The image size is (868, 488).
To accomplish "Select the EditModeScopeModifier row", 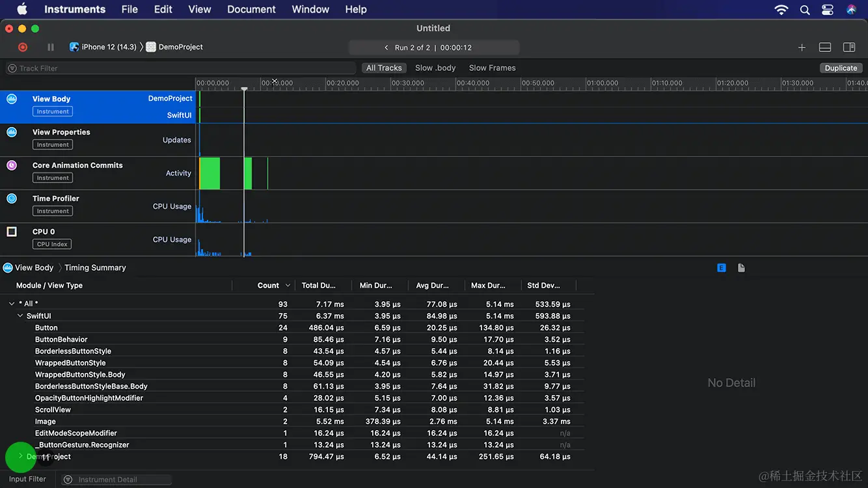I will click(292, 433).
